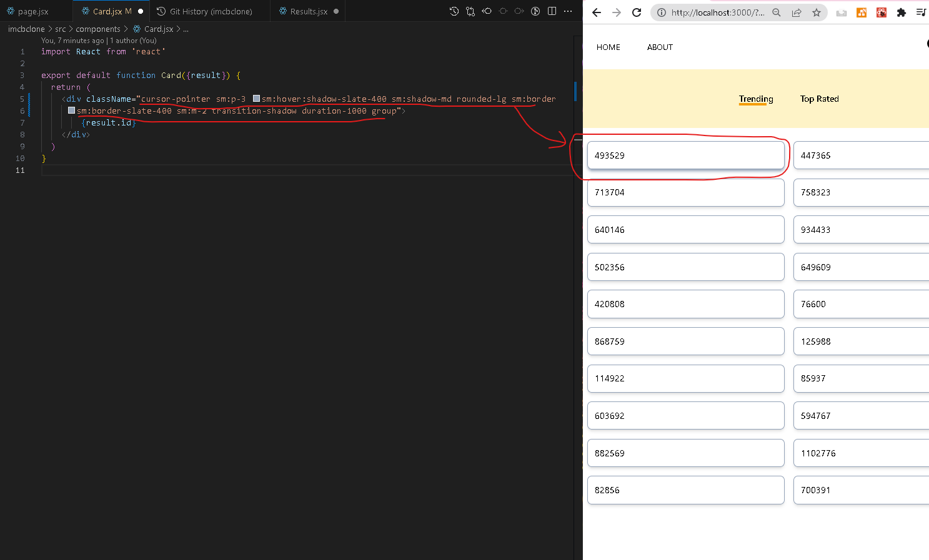
Task: Split the editor to the right
Action: 552,11
